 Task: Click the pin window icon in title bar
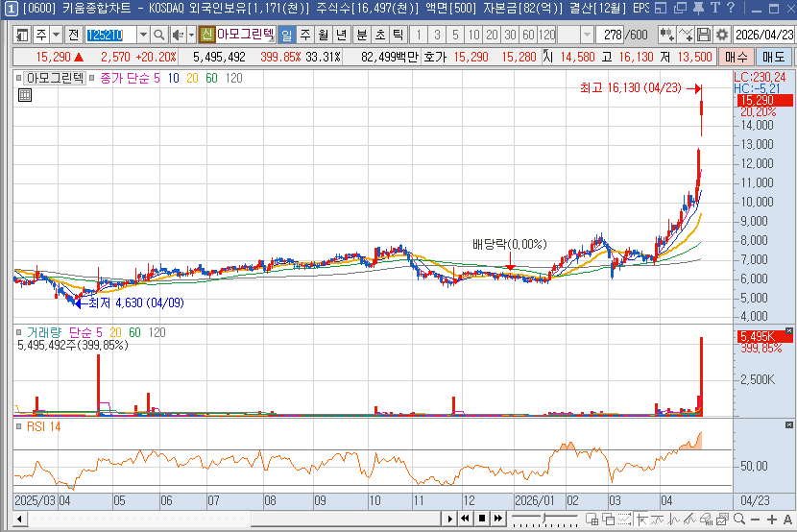pyautogui.click(x=699, y=8)
